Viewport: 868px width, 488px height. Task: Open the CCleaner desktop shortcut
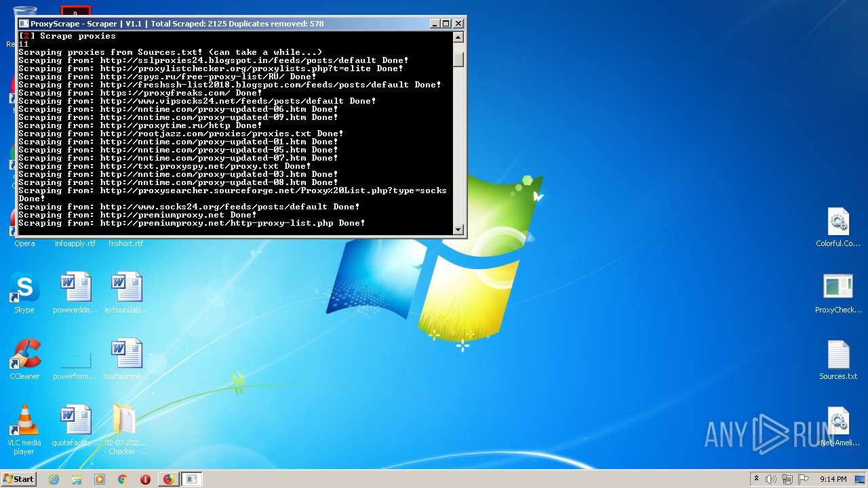(24, 359)
